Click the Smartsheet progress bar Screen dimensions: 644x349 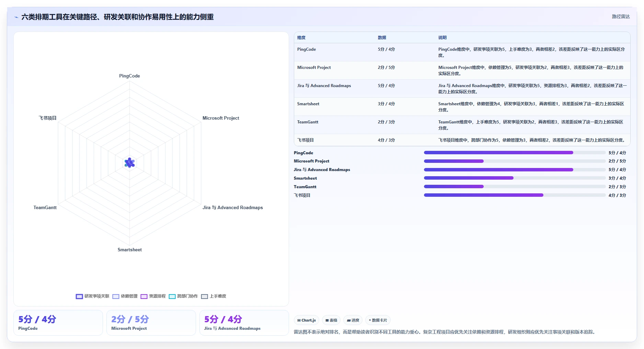515,178
